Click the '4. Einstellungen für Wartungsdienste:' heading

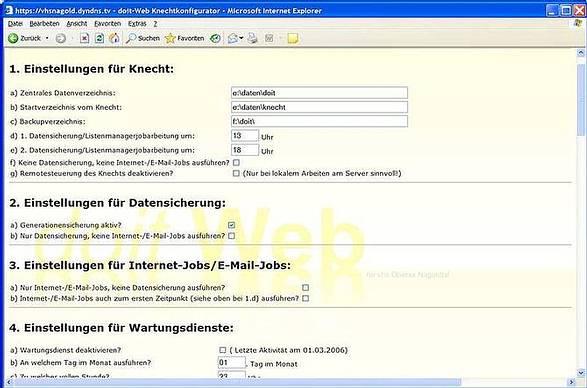point(121,328)
